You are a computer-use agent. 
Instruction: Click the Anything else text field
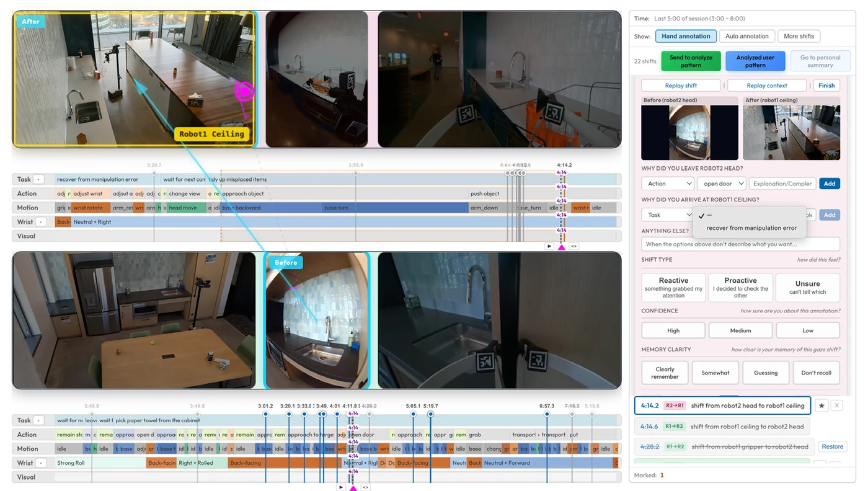click(x=740, y=244)
